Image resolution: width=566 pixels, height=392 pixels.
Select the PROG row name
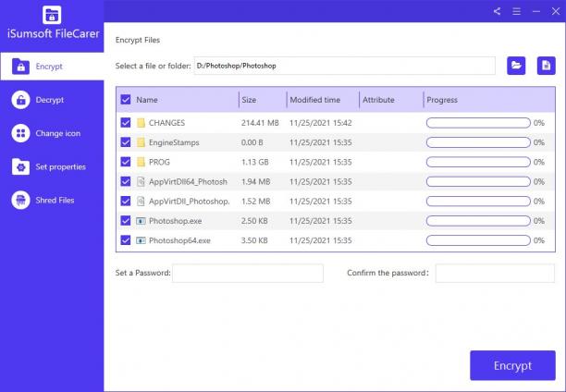pyautogui.click(x=159, y=162)
